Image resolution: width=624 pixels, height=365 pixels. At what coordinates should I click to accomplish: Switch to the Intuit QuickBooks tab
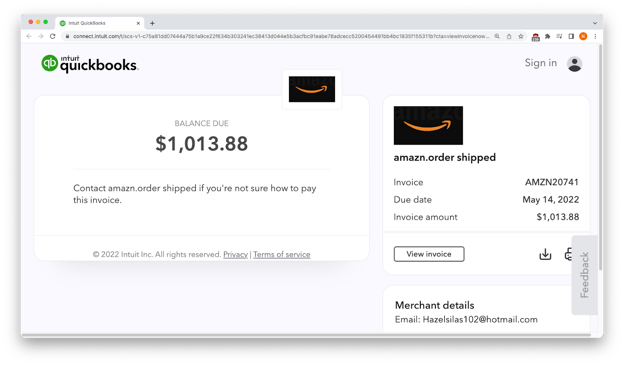pyautogui.click(x=99, y=23)
